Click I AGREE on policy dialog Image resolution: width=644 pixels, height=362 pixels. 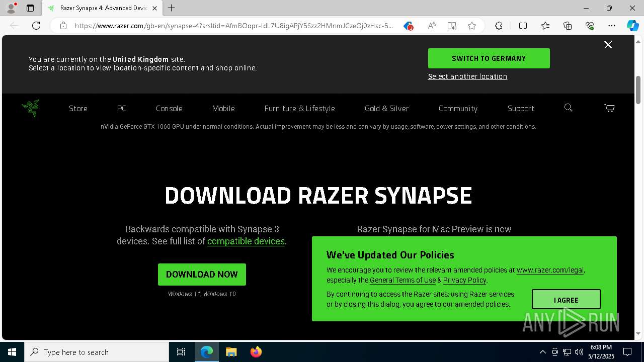[x=566, y=300]
